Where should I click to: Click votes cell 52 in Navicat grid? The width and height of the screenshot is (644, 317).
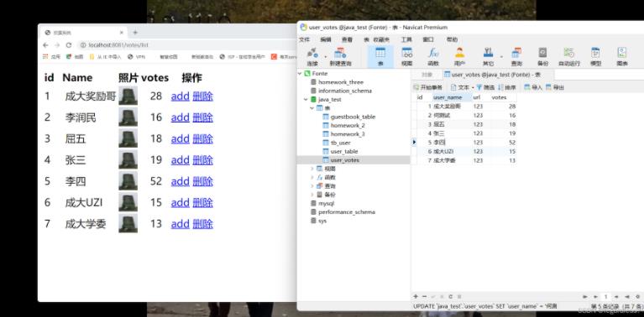coord(504,143)
